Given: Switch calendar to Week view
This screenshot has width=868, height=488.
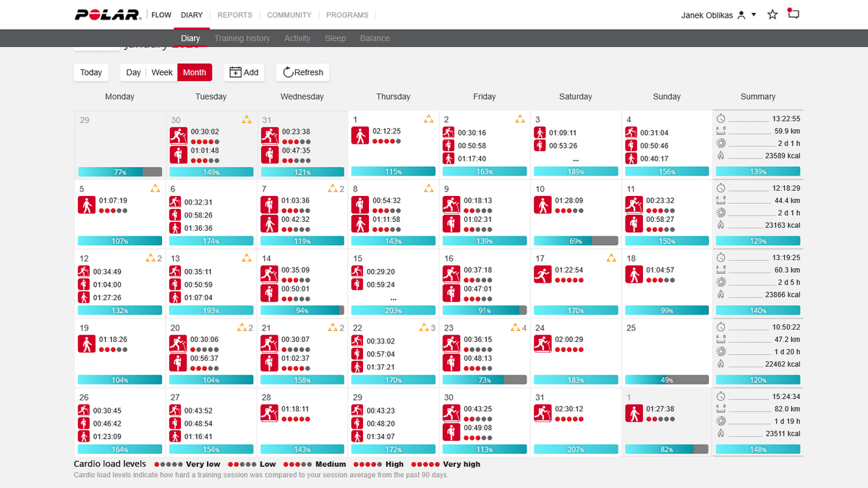Looking at the screenshot, I should click(162, 72).
